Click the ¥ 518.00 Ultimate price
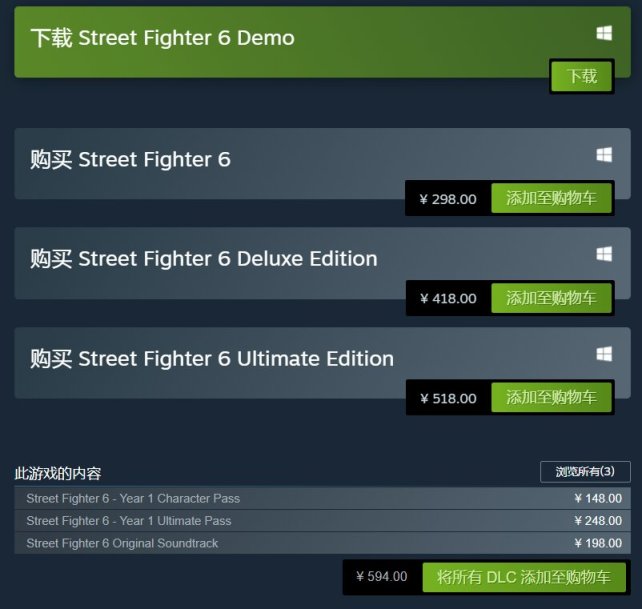Image resolution: width=642 pixels, height=609 pixels. click(448, 398)
